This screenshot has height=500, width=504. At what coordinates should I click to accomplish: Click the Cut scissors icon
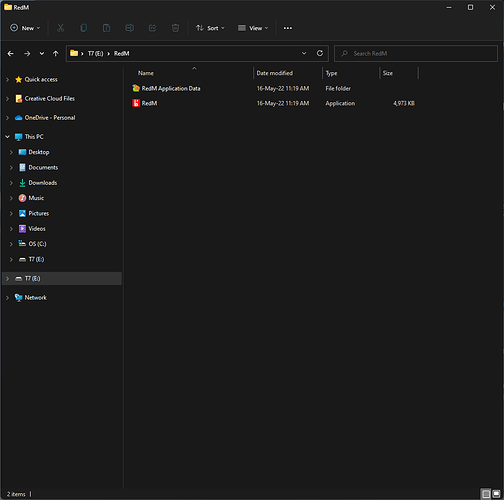click(60, 28)
